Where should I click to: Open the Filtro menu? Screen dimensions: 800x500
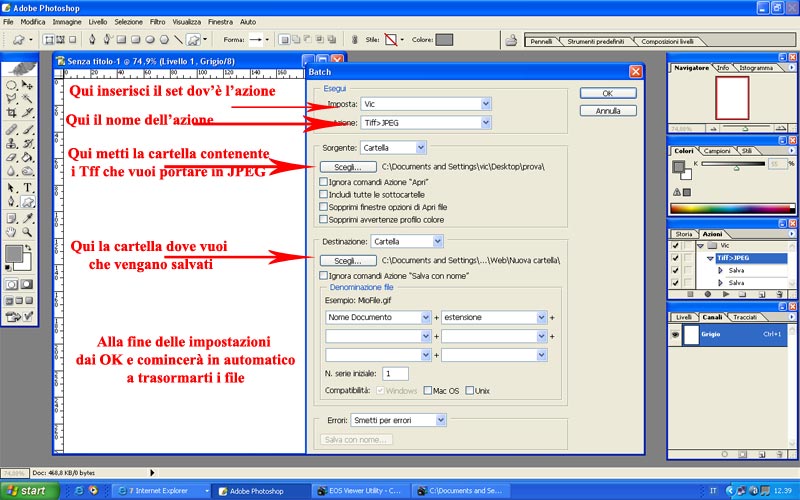[x=157, y=21]
